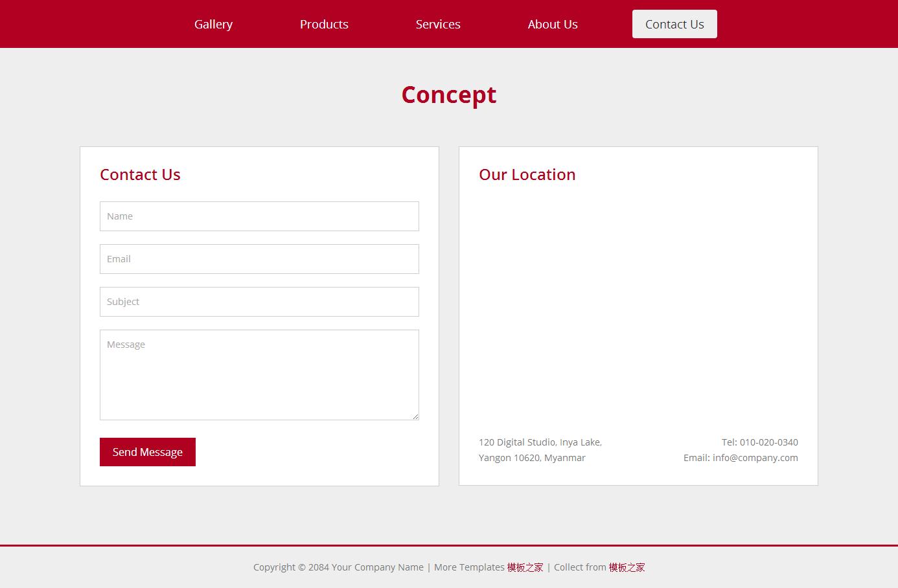898x588 pixels.
Task: Navigate to the About Us page
Action: point(552,24)
